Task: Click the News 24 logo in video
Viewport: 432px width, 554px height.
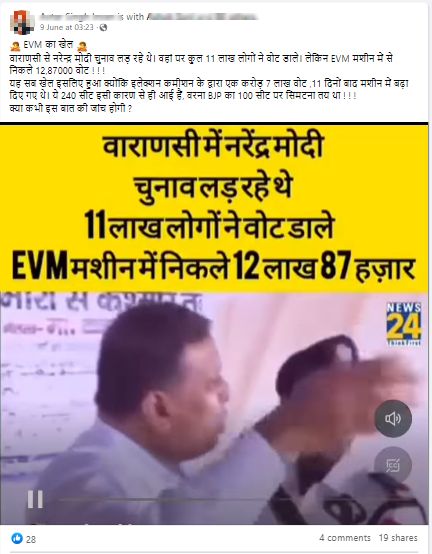Action: (404, 324)
